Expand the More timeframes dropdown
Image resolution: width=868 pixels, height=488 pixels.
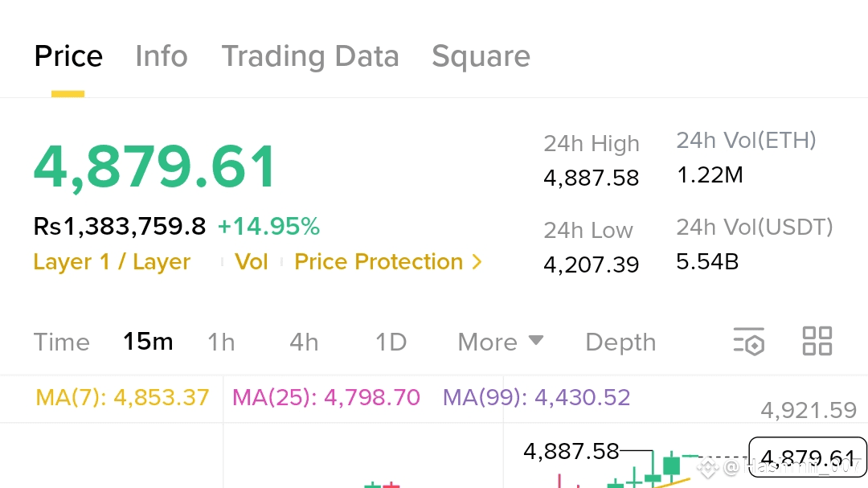500,342
